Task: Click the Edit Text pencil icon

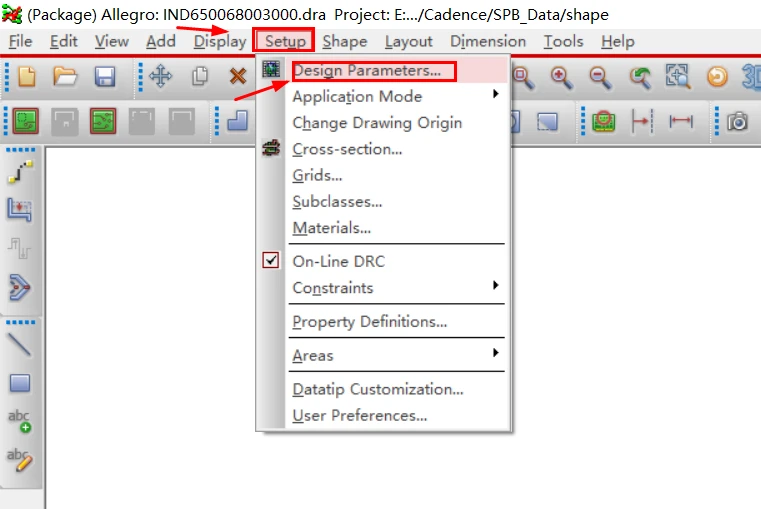Action: [20, 460]
